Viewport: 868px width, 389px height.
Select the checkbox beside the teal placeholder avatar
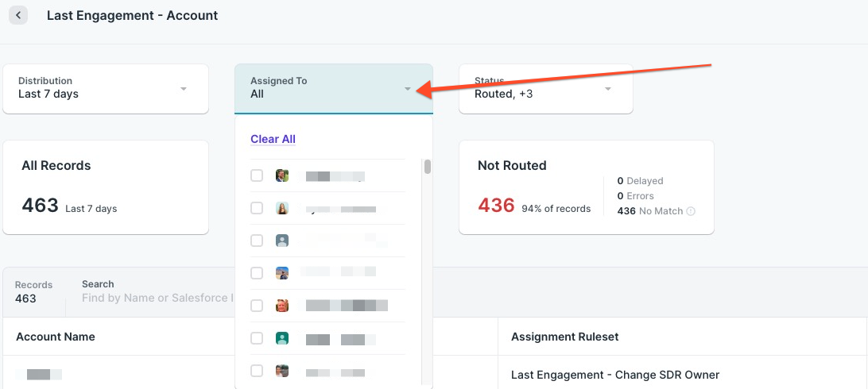[257, 338]
